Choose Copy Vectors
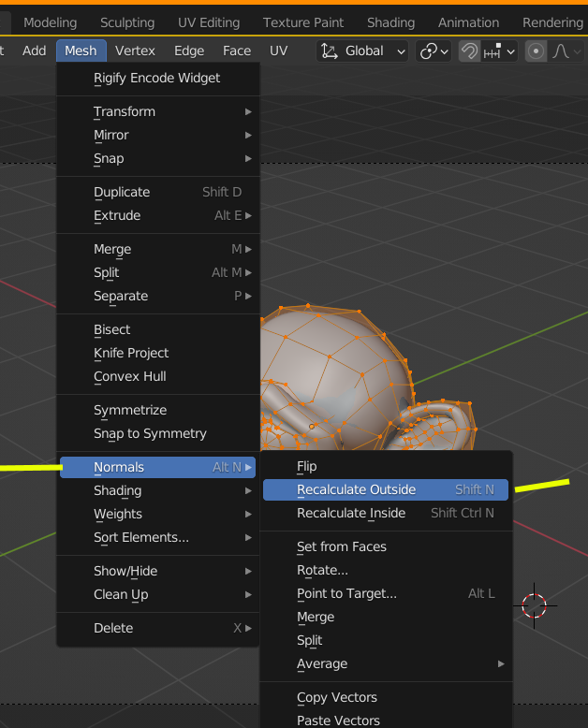The image size is (588, 728). [x=386, y=697]
